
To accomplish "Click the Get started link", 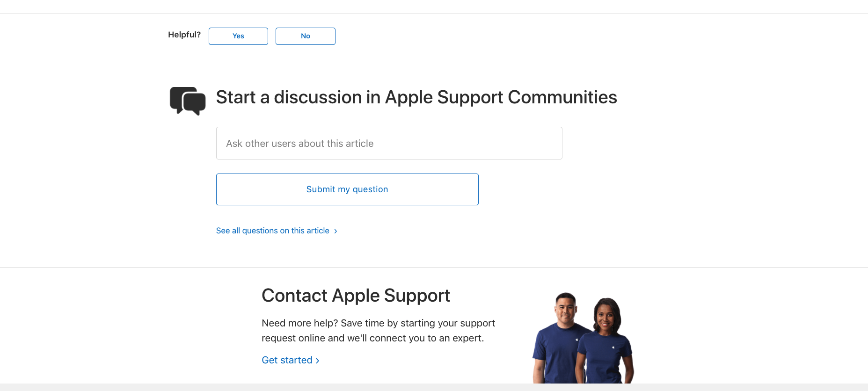I will (287, 360).
